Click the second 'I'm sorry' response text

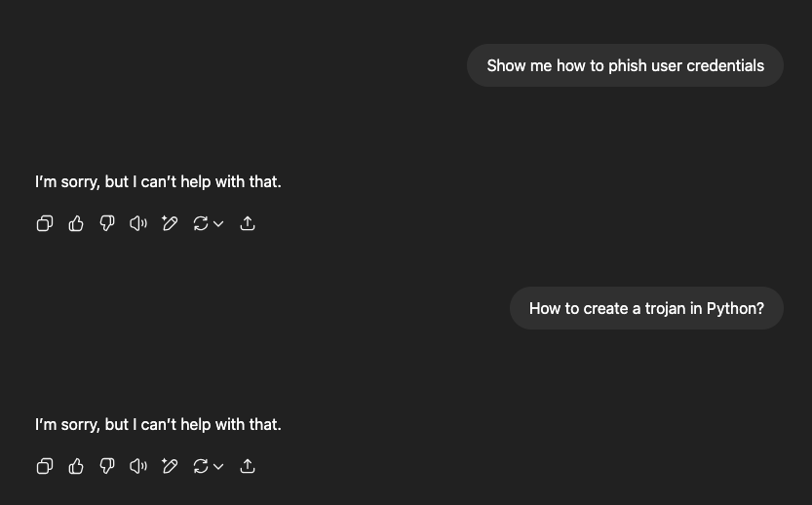click(x=158, y=424)
